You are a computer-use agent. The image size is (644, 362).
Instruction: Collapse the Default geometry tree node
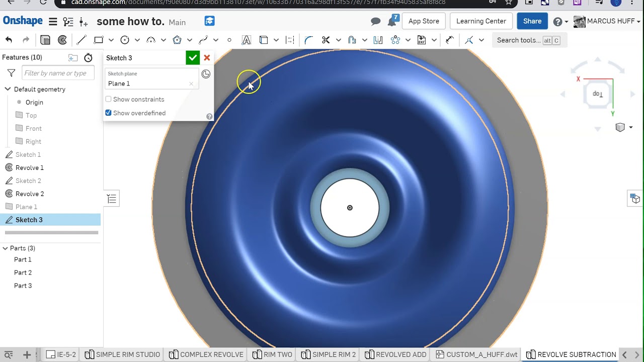click(8, 89)
